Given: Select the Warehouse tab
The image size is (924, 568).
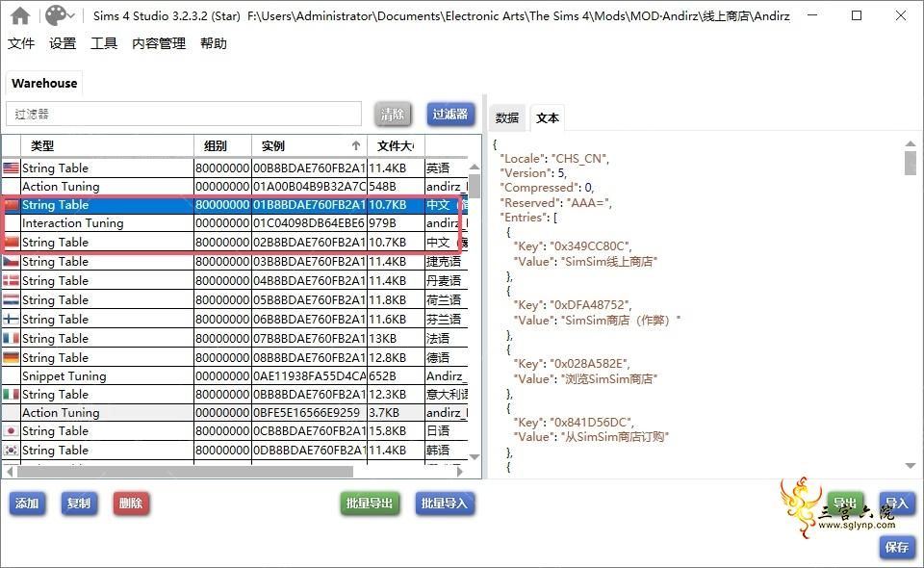Looking at the screenshot, I should click(44, 83).
